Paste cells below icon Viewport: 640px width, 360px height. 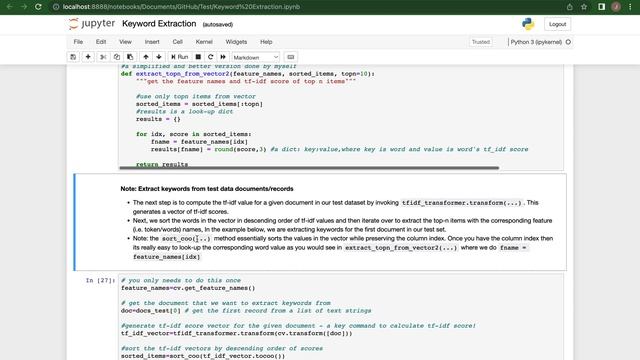pos(130,57)
